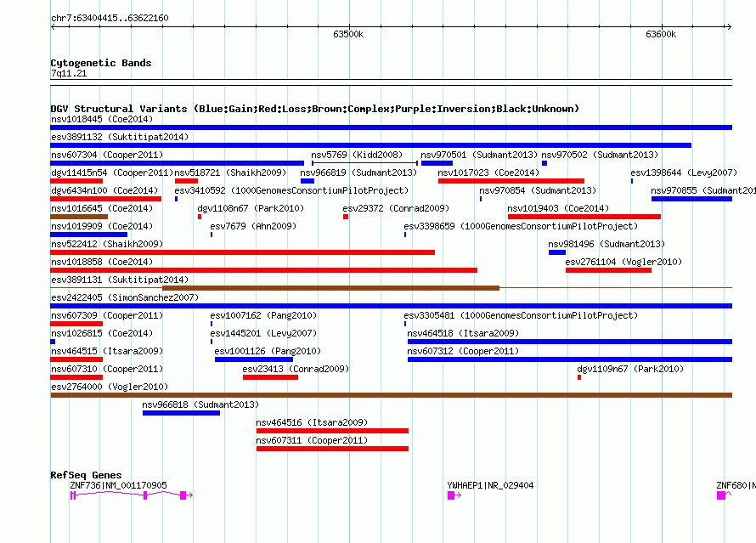Click esv1445201 (Levy2007) label
The image size is (756, 543).
(263, 333)
